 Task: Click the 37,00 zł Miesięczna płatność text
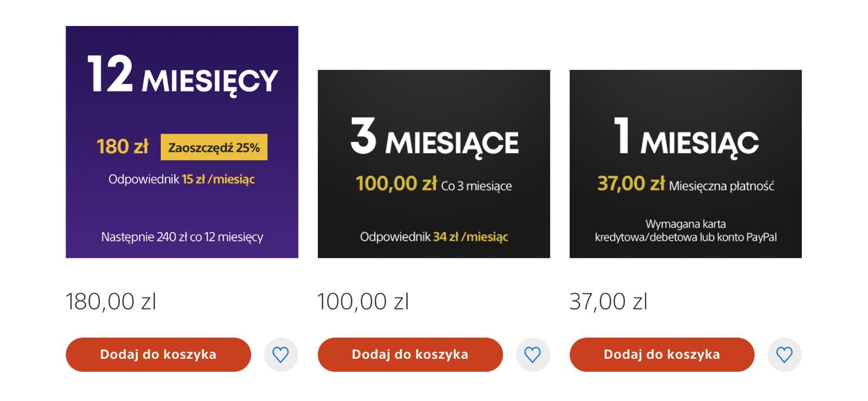686,184
